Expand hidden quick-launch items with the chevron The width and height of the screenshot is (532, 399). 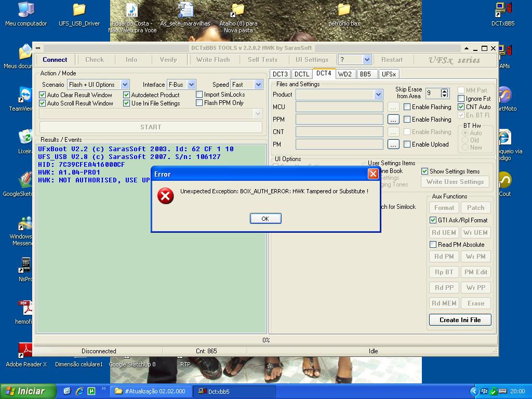(103, 389)
